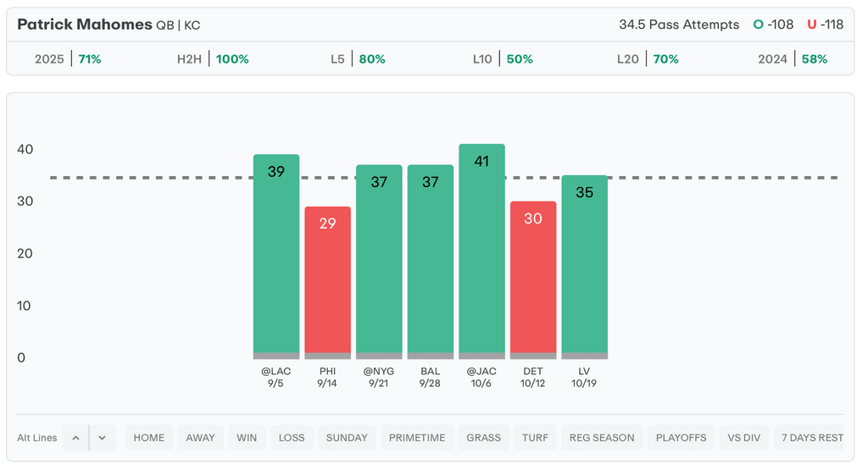This screenshot has height=470, width=868.
Task: Click the Alt Lines up chevron
Action: pos(75,438)
